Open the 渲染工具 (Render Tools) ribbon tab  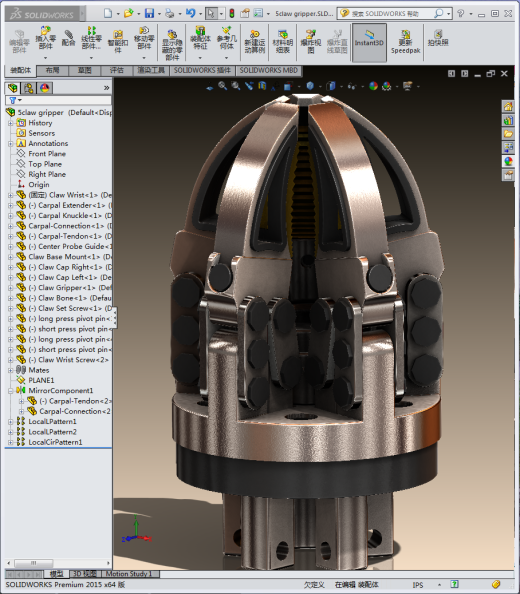click(151, 70)
